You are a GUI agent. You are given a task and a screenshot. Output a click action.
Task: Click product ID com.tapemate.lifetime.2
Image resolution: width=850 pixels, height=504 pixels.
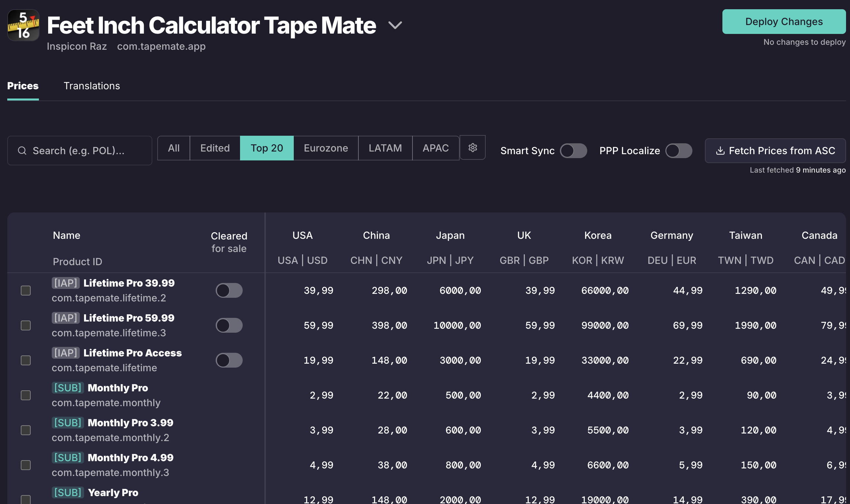point(109,298)
